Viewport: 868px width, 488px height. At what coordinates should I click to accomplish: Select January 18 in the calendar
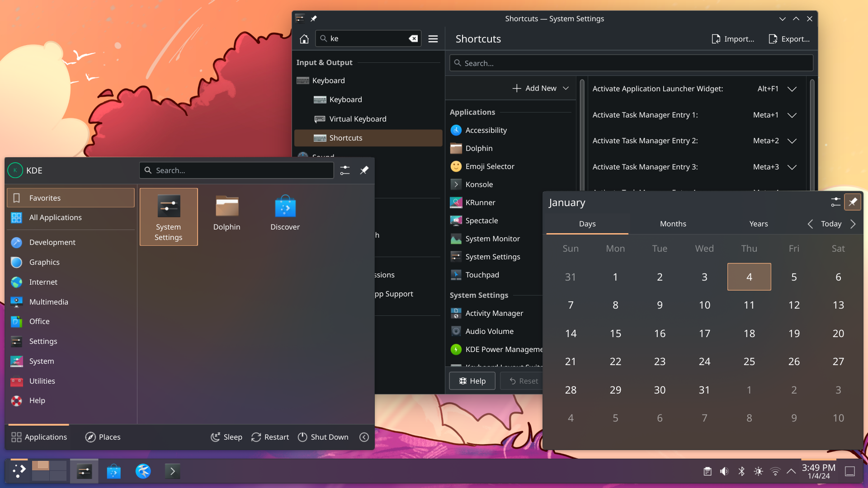[x=749, y=333]
